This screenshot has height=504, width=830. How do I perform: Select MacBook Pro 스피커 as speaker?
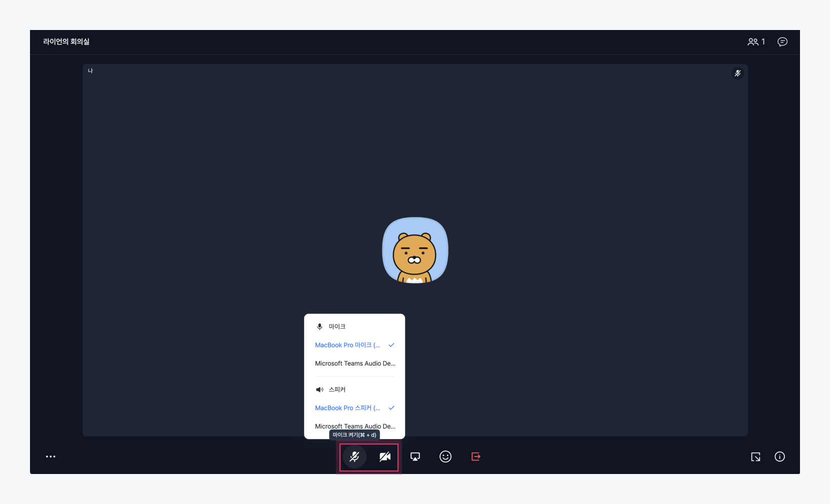(x=347, y=408)
